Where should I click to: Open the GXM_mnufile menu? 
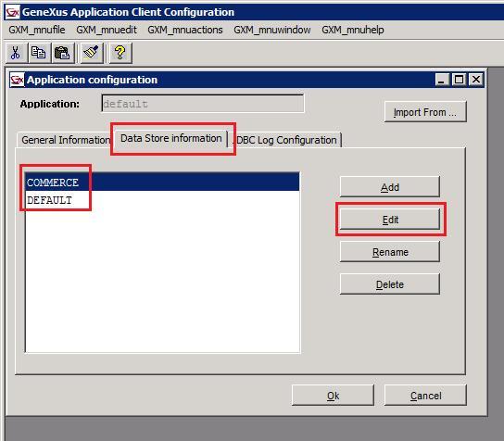37,30
